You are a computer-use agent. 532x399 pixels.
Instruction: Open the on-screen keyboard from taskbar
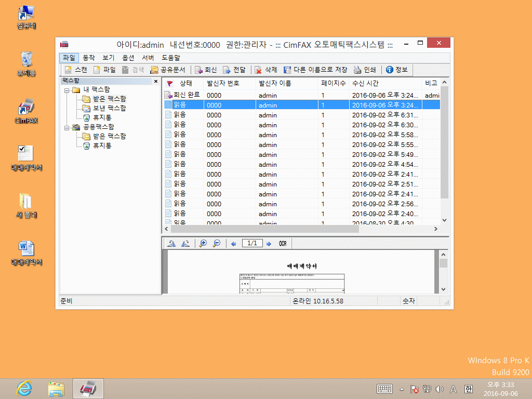pyautogui.click(x=385, y=389)
